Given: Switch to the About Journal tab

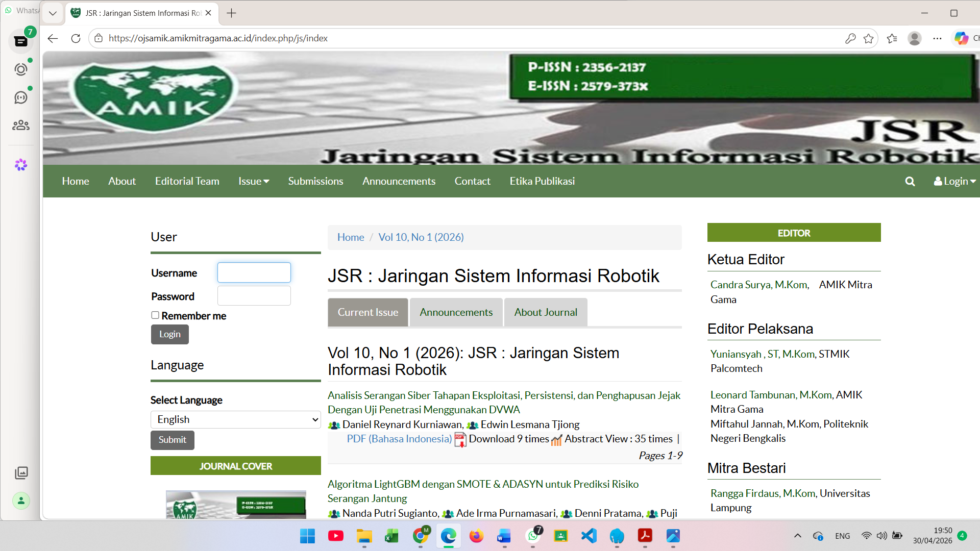Looking at the screenshot, I should [546, 312].
